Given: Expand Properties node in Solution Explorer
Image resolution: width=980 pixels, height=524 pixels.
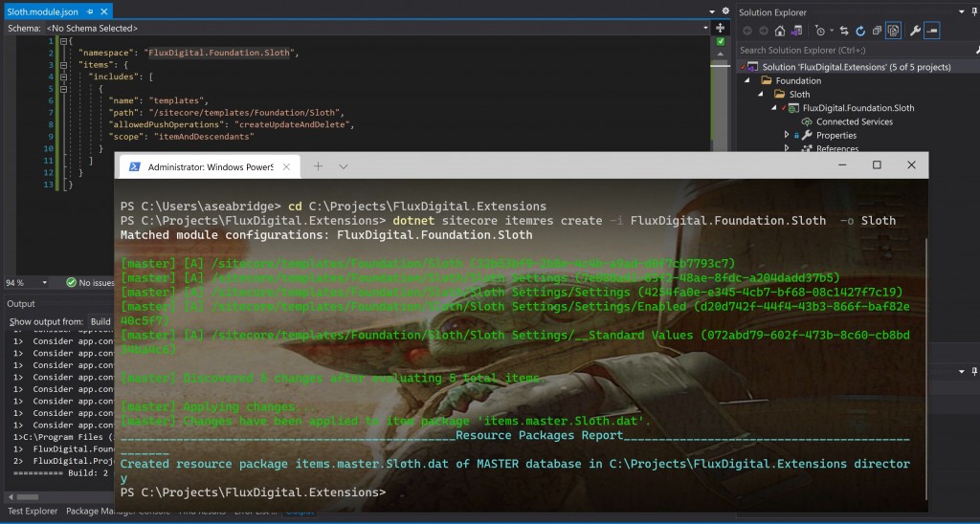Looking at the screenshot, I should pos(787,135).
